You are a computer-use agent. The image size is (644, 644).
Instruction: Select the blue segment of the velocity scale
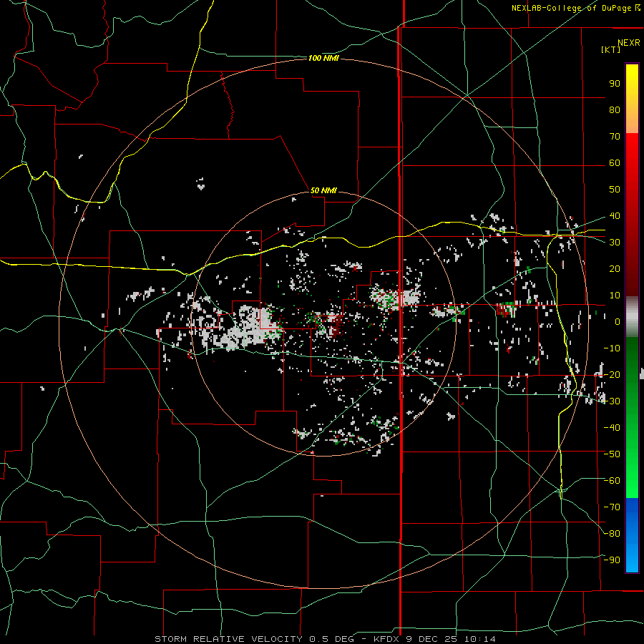pos(632,535)
